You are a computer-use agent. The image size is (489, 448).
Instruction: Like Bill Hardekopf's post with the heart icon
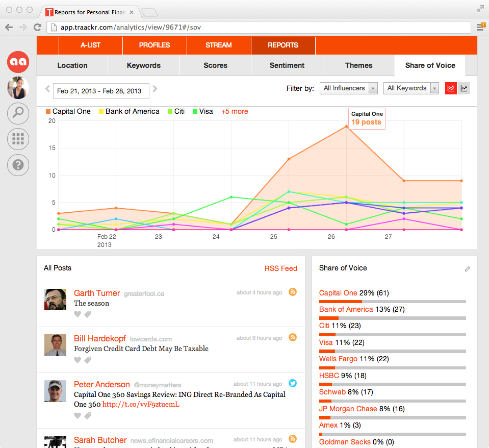77,360
